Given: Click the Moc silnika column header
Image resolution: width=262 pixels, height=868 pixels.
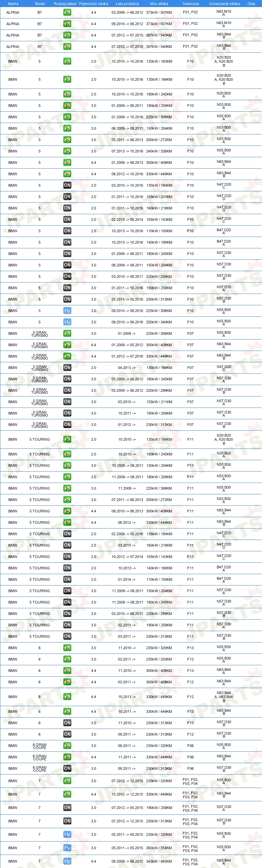Looking at the screenshot, I should point(159,4).
